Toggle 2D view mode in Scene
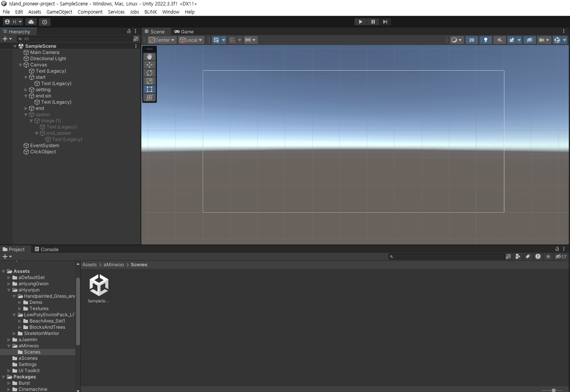 pos(471,40)
